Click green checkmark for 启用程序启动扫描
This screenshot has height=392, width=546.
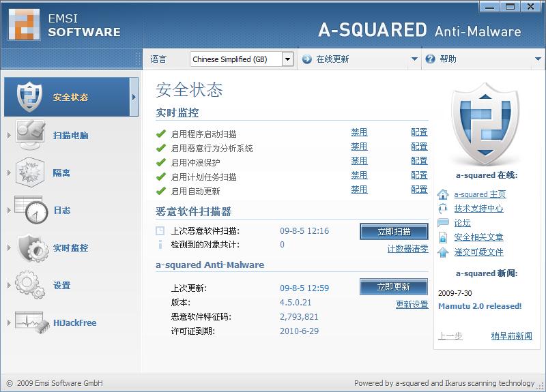[161, 134]
